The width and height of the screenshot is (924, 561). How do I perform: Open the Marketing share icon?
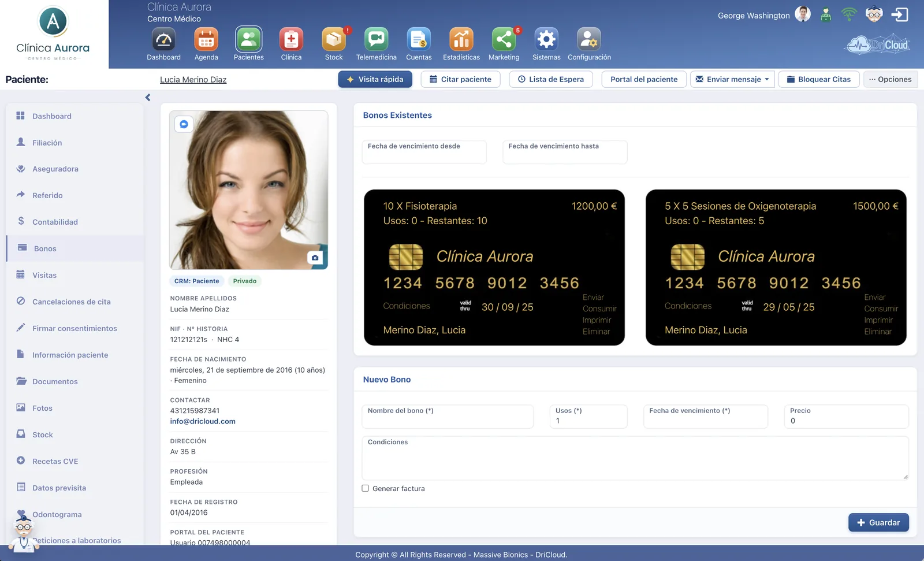[504, 40]
